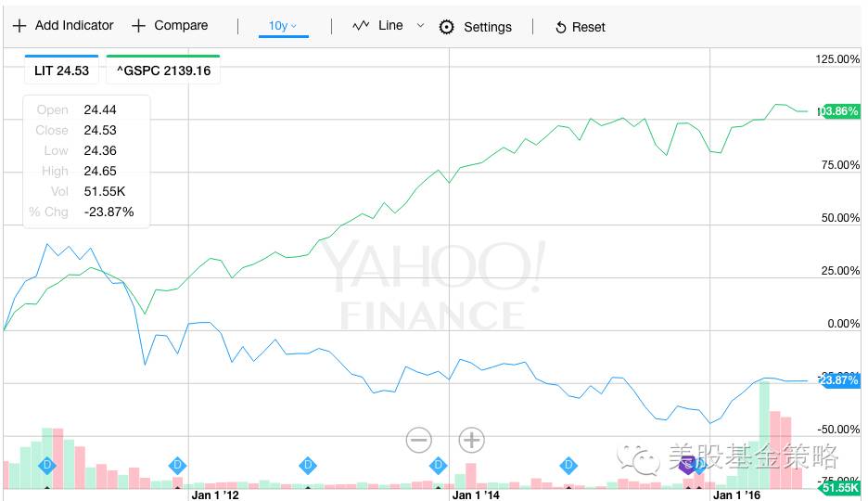Click the Add Indicator button

[63, 26]
